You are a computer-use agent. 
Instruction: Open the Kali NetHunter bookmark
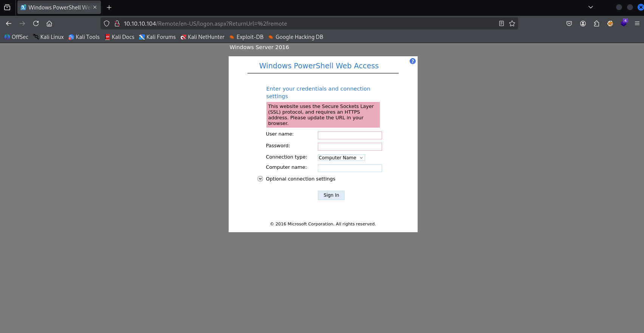pyautogui.click(x=202, y=37)
